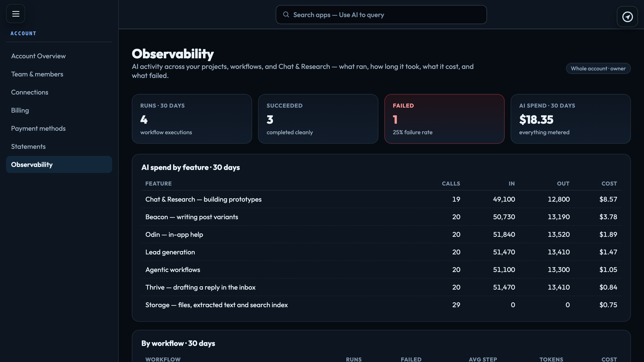This screenshot has width=644, height=362.
Task: Click the By workflow · 30 days heading
Action: pos(178,343)
